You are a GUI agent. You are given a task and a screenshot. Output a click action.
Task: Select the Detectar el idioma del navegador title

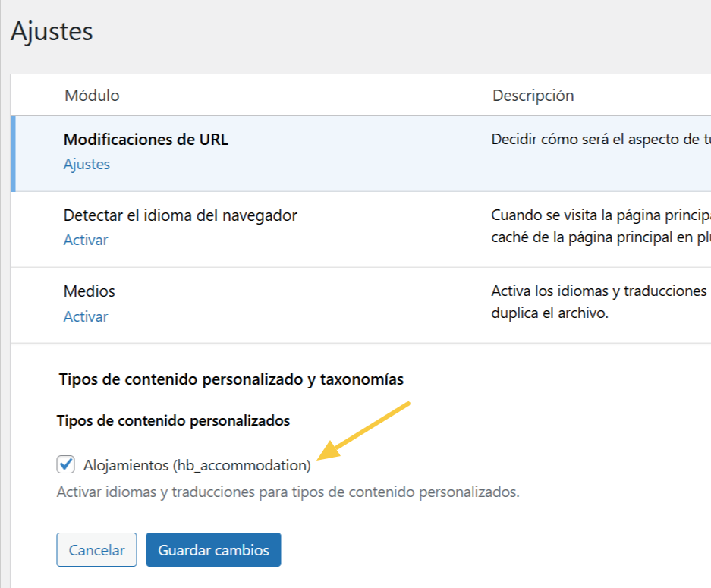(180, 215)
